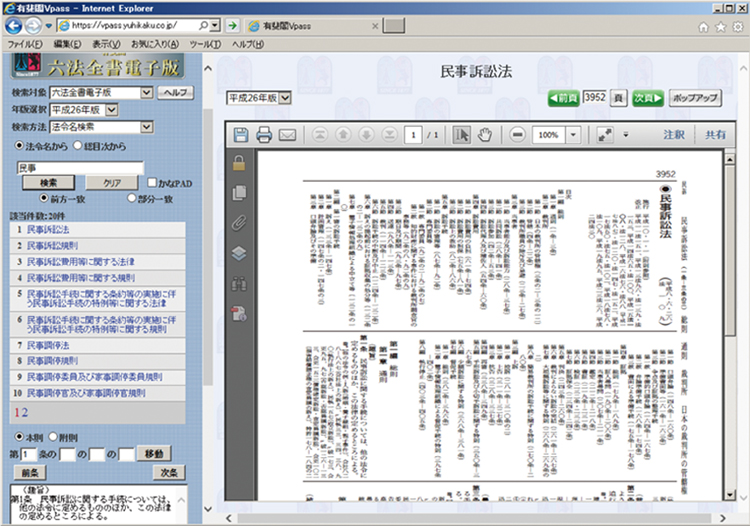Go to previous page up arrow in PDF toolbar
750x526 pixels.
tap(343, 135)
